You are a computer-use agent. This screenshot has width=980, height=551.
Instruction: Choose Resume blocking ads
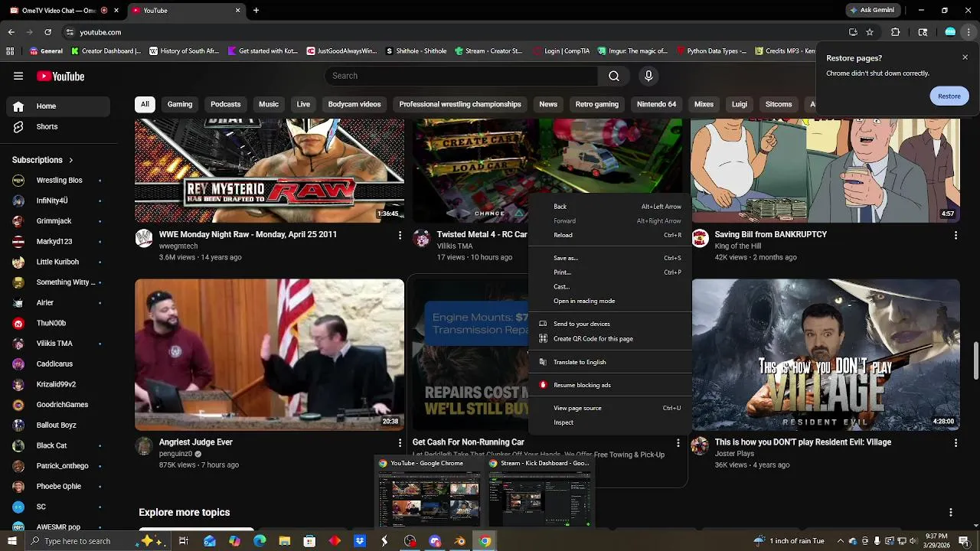(x=609, y=386)
